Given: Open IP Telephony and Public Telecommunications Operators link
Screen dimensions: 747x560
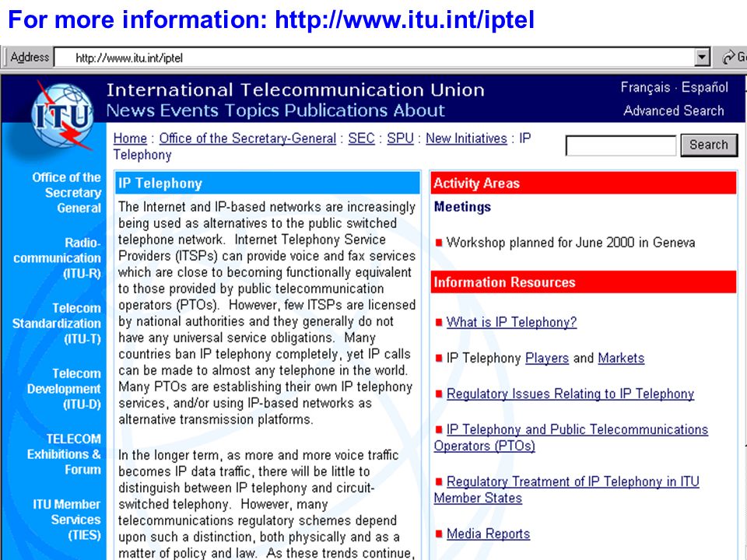Looking at the screenshot, I should click(570, 438).
